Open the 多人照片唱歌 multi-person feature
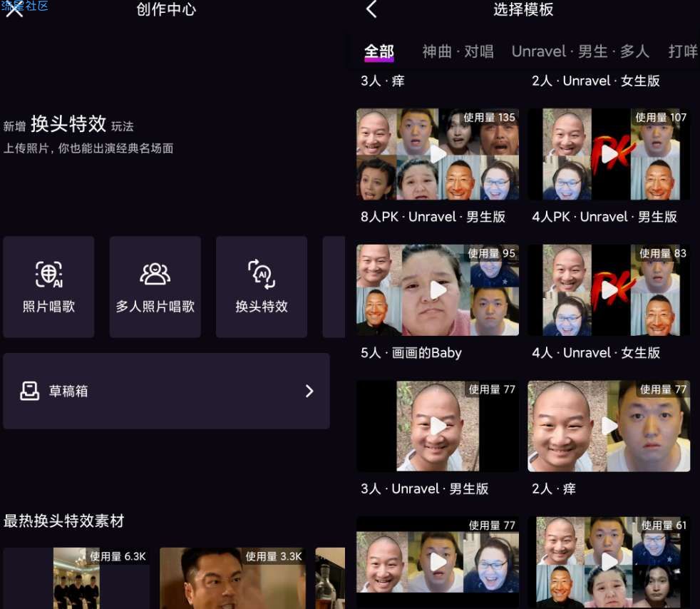Screen dimensions: 700x609 155,287
